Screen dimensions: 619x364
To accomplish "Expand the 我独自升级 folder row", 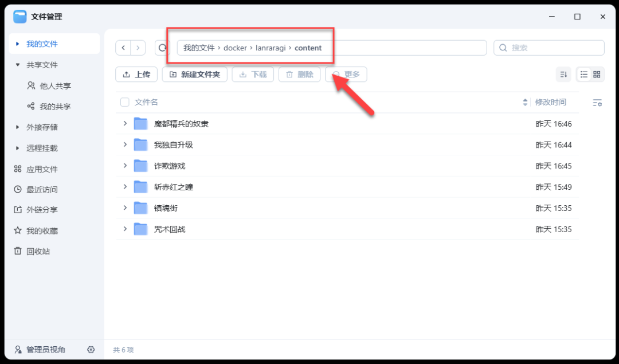I will (125, 144).
